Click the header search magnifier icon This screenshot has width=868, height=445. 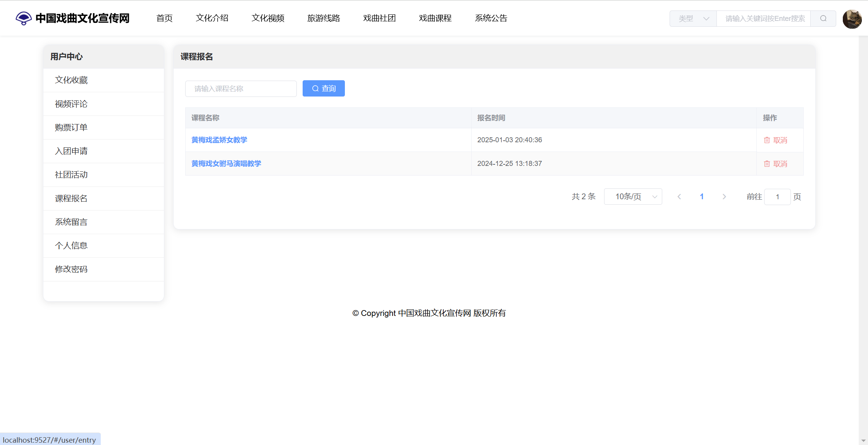823,19
